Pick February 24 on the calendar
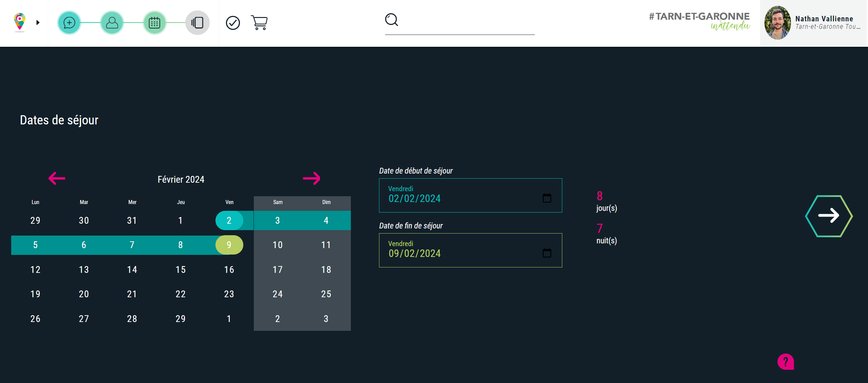The height and width of the screenshot is (383, 868). (x=278, y=294)
